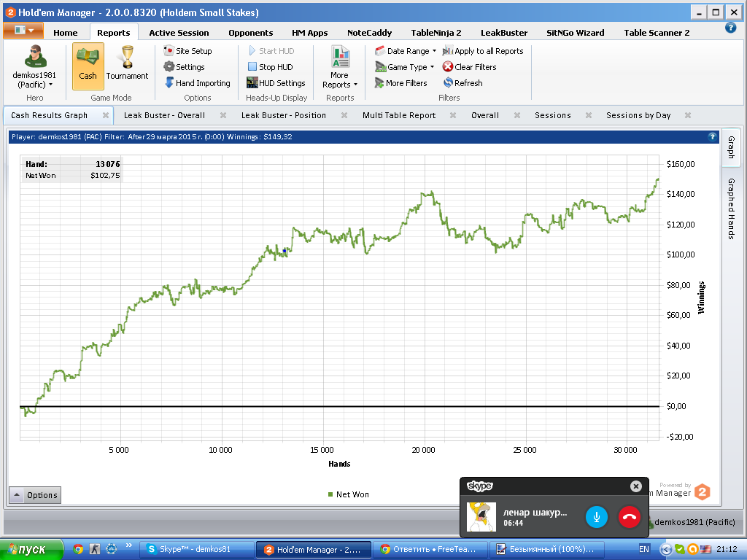Open the More Reports icon

point(340,57)
